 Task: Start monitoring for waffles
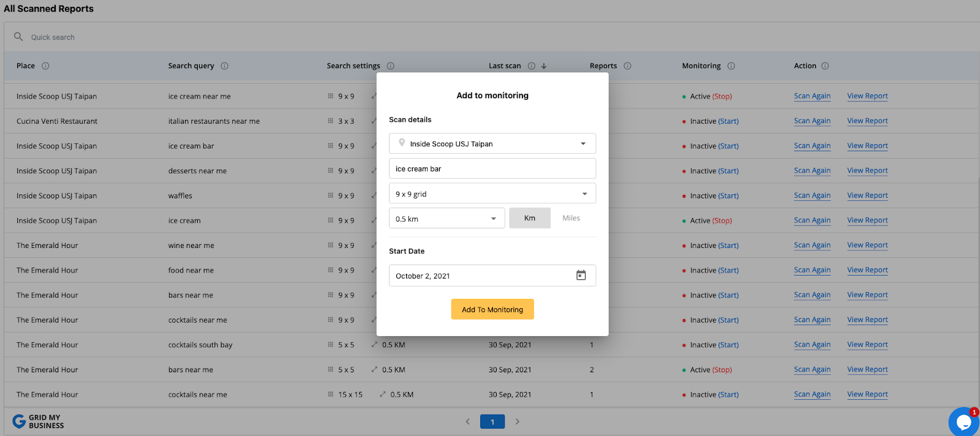tap(728, 196)
